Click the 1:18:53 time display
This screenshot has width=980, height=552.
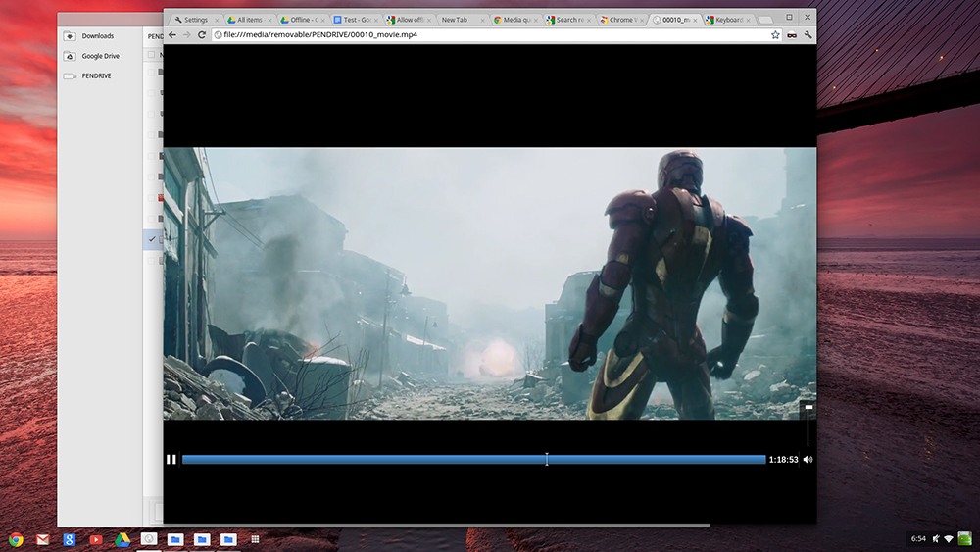(783, 460)
